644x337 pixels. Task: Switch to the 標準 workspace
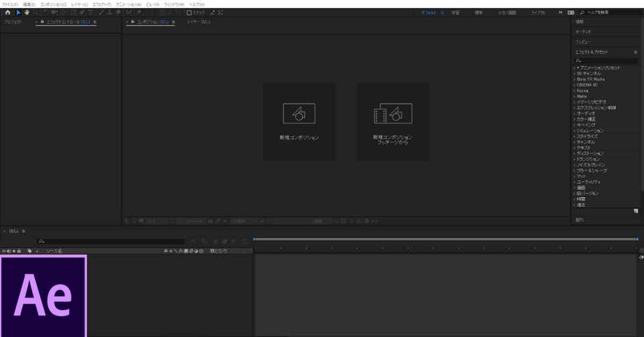pos(478,13)
